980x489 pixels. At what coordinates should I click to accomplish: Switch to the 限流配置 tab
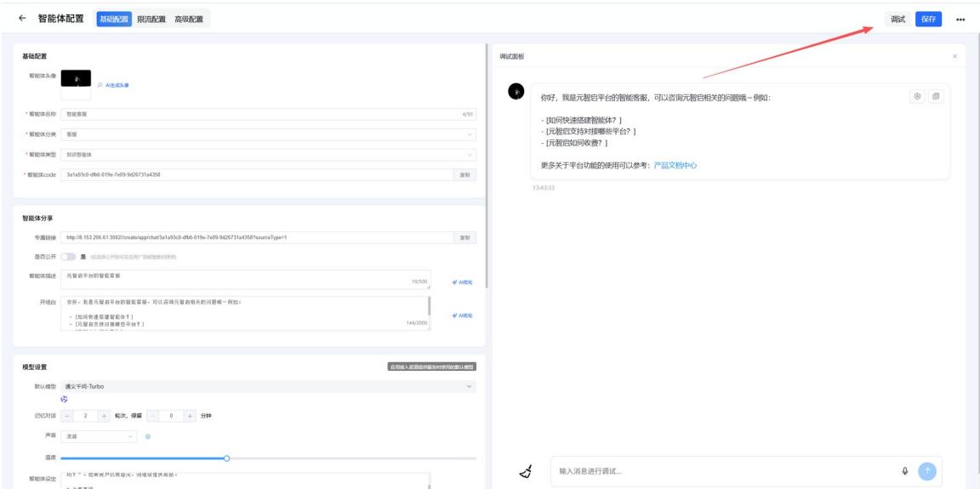point(151,19)
